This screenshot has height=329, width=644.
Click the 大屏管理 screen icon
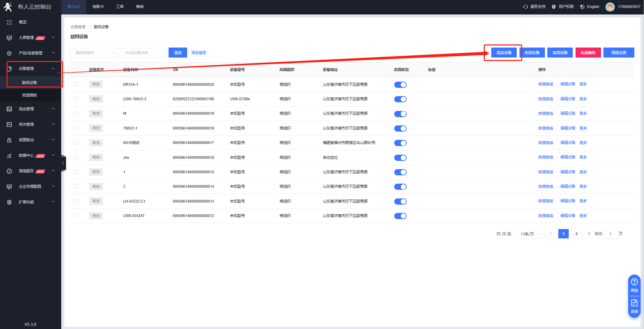pos(9,38)
